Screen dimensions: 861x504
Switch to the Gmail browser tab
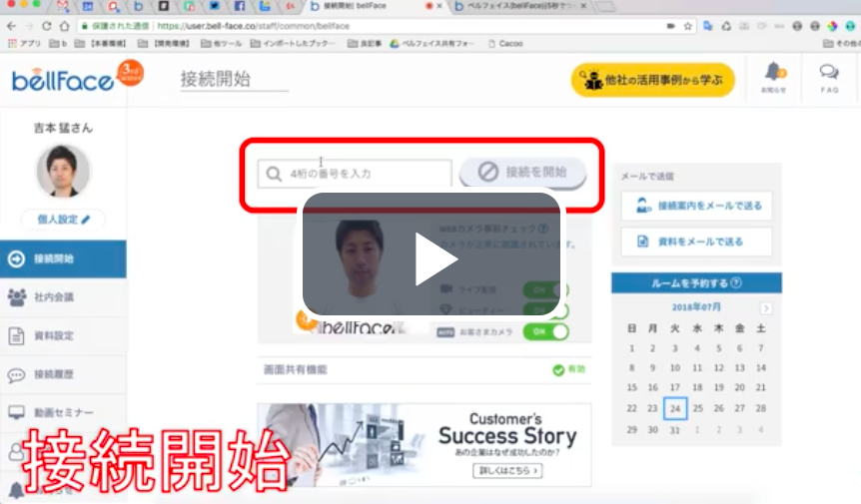pyautogui.click(x=63, y=6)
